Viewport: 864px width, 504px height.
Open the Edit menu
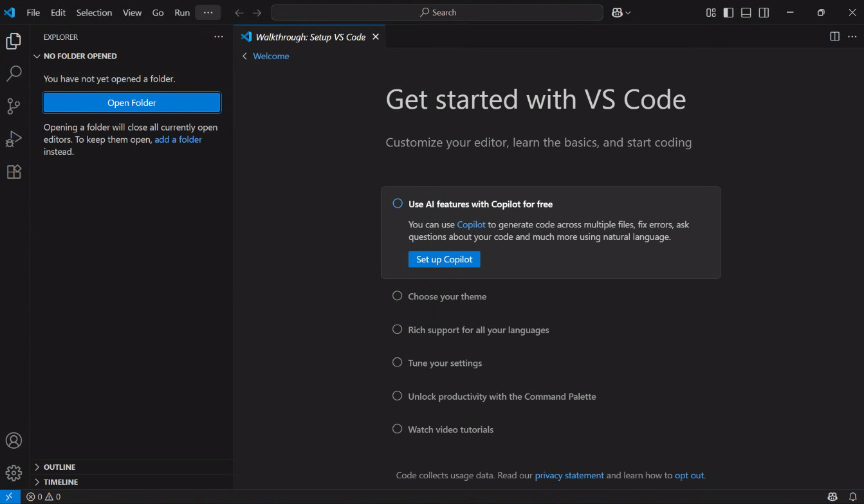click(58, 12)
